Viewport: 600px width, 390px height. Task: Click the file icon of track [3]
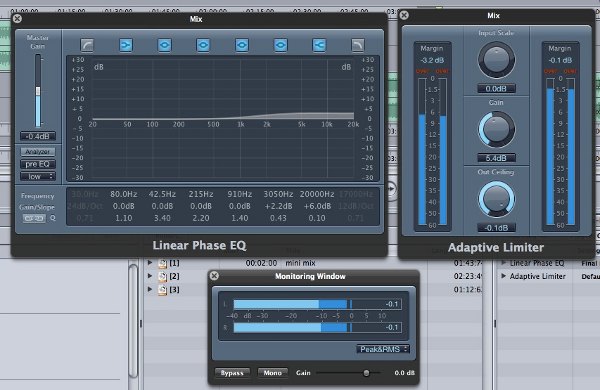[163, 290]
